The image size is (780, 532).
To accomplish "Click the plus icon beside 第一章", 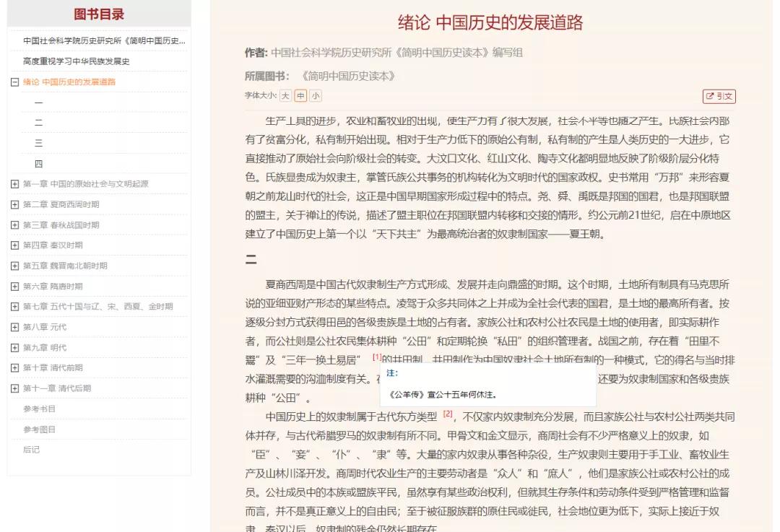I will click(14, 183).
